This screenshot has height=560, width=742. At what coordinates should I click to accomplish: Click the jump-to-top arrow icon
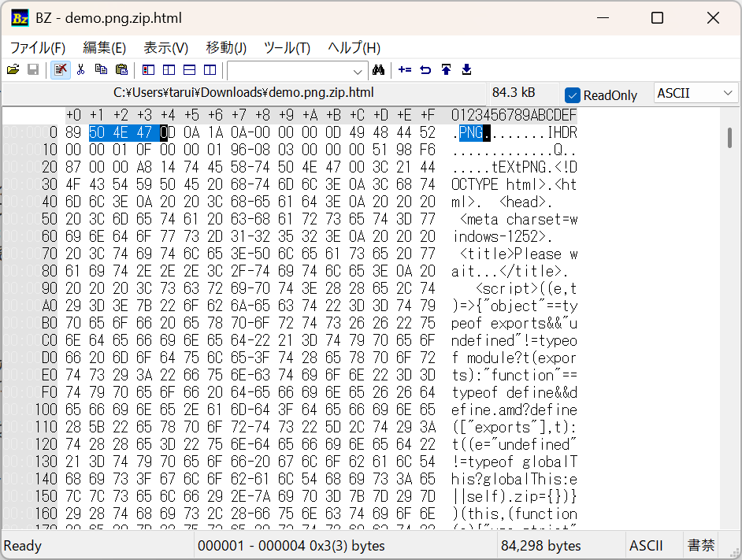[446, 70]
